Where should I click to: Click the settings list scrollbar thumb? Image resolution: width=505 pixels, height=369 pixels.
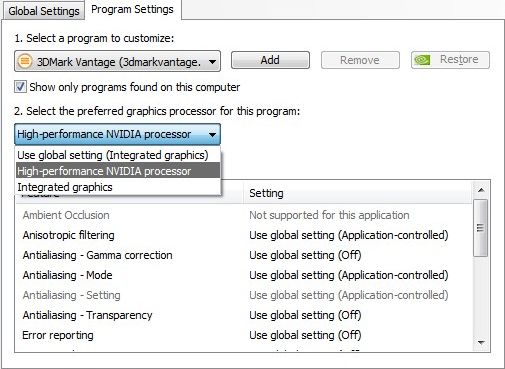pos(481,228)
